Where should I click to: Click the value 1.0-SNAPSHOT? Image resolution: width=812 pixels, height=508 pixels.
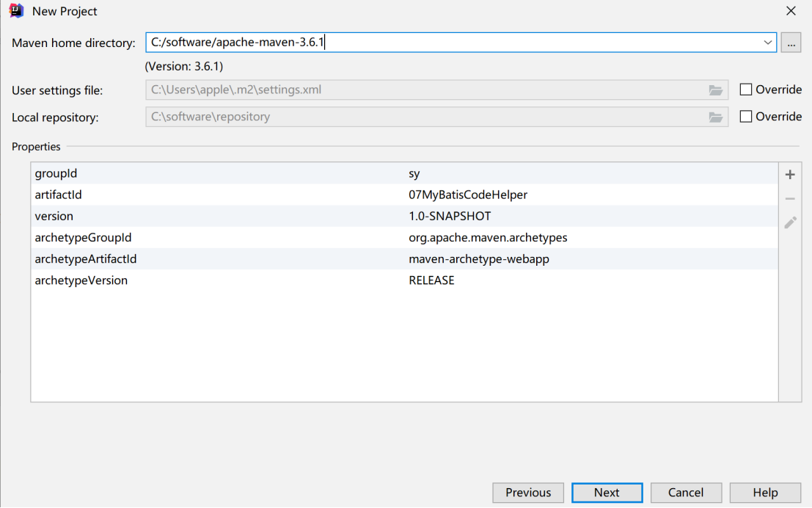(x=450, y=216)
